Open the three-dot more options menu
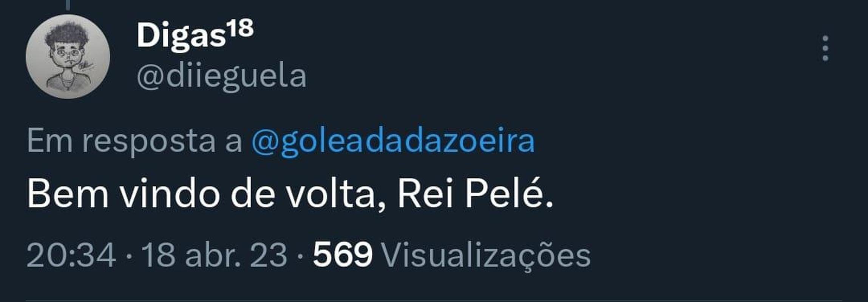Viewport: 868px width, 302px height. pos(825,48)
